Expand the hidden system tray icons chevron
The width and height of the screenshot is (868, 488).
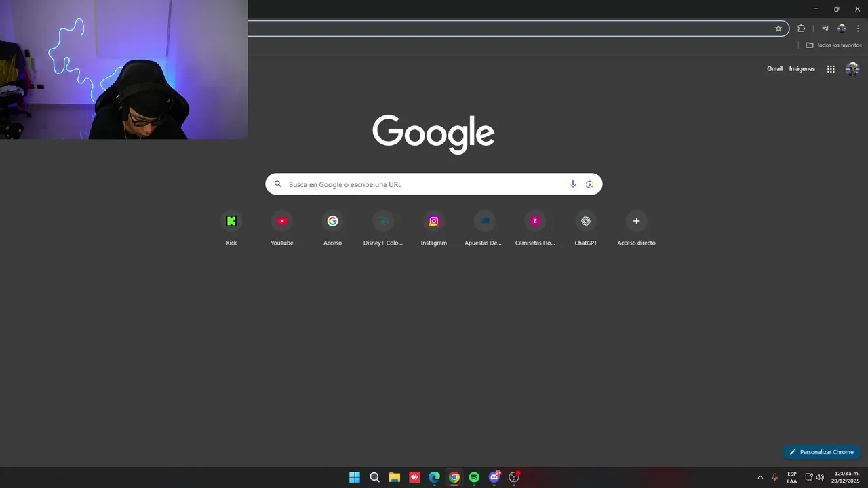pos(760,477)
